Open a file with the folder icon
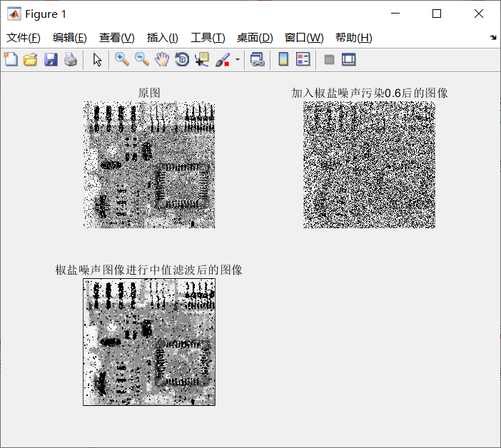This screenshot has height=448, width=501. tap(31, 60)
